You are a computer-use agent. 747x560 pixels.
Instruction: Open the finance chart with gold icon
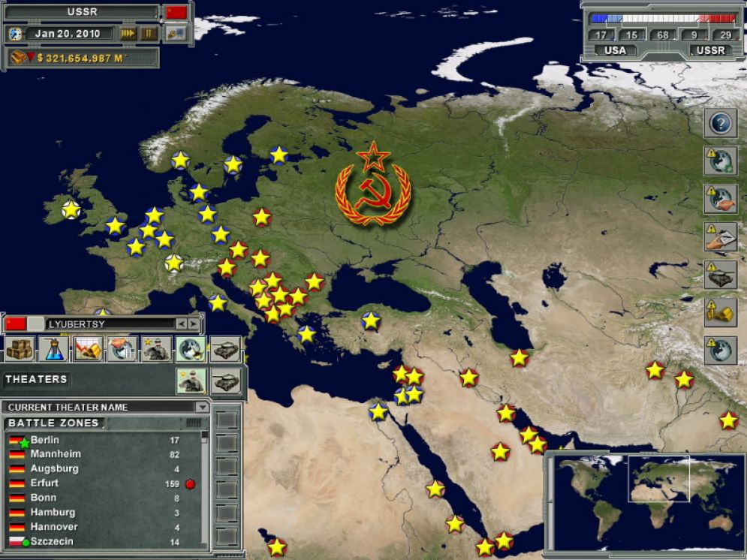point(89,348)
